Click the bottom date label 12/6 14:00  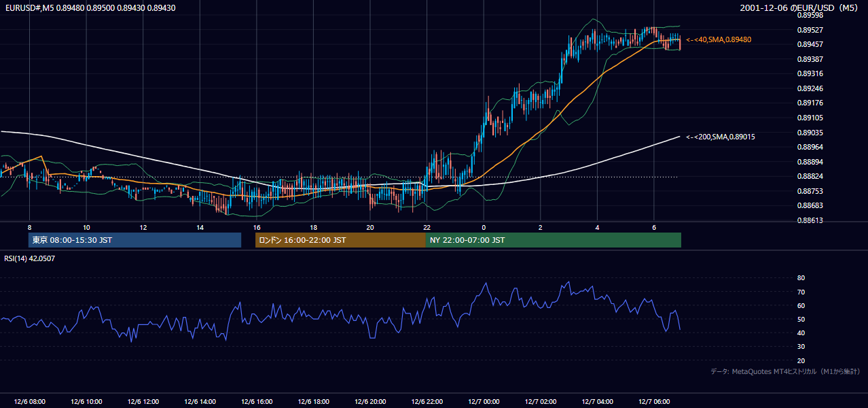pos(200,402)
